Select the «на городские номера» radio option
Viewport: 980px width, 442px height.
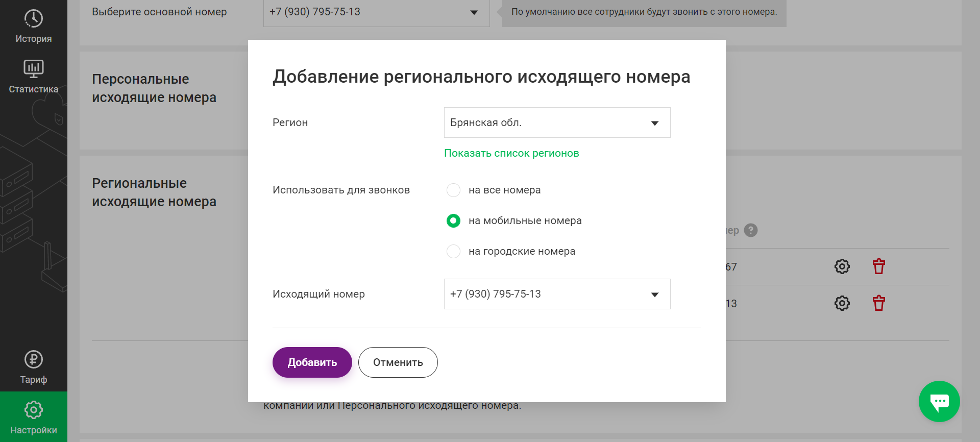pyautogui.click(x=453, y=251)
